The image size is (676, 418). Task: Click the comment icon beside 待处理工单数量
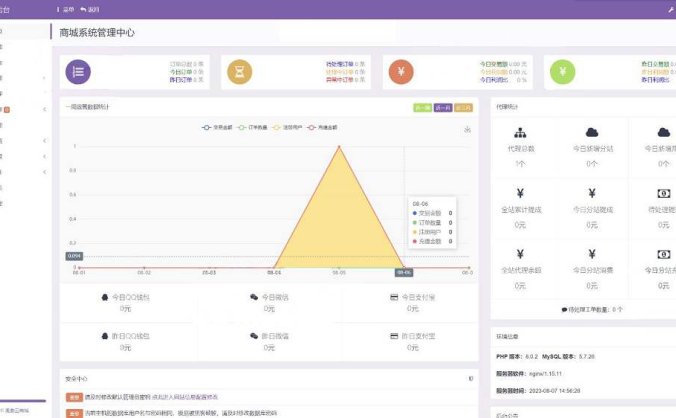click(564, 309)
